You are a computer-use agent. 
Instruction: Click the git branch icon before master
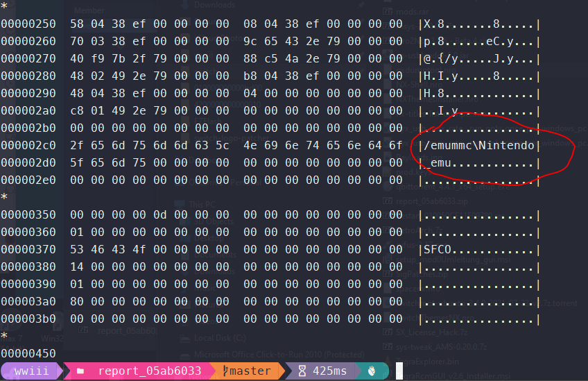[225, 371]
